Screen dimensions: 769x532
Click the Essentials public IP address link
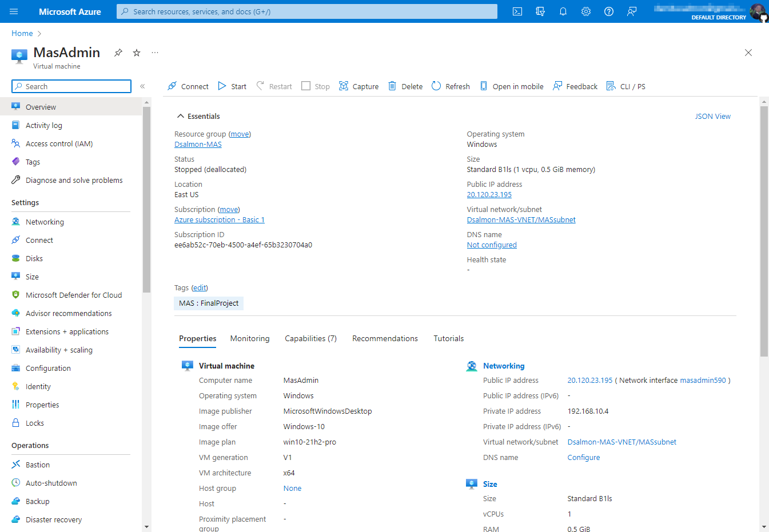pos(489,195)
